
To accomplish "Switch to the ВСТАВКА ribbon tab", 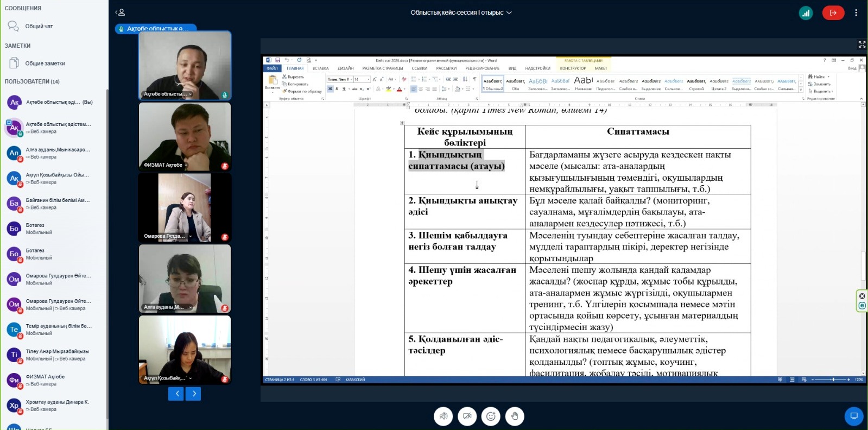I will [x=320, y=68].
